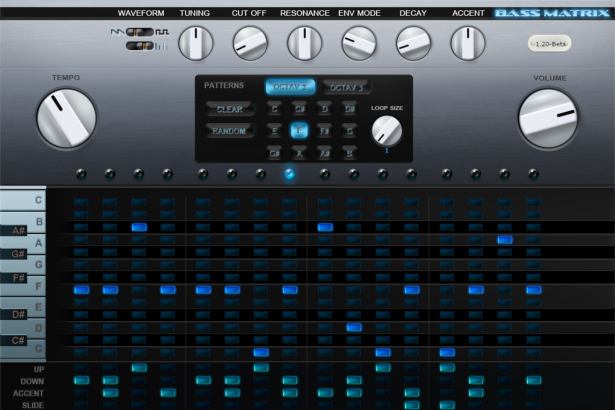The height and width of the screenshot is (410, 615).
Task: Click the Tuning knob
Action: 196,42
